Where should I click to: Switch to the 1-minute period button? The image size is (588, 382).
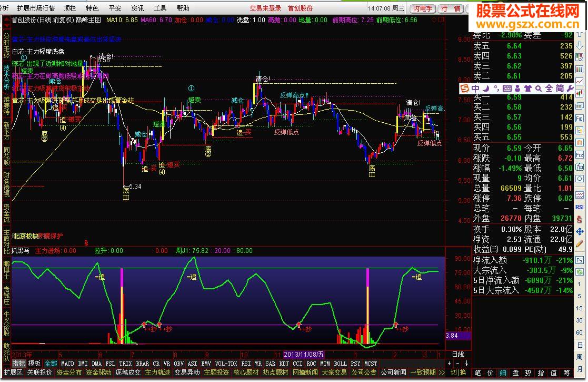[580, 284]
